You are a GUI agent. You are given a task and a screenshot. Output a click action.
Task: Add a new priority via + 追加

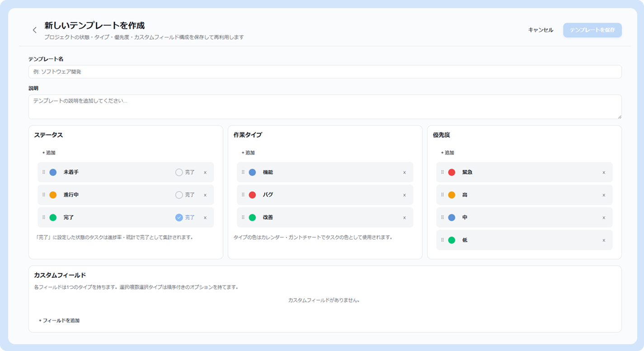[x=447, y=153]
